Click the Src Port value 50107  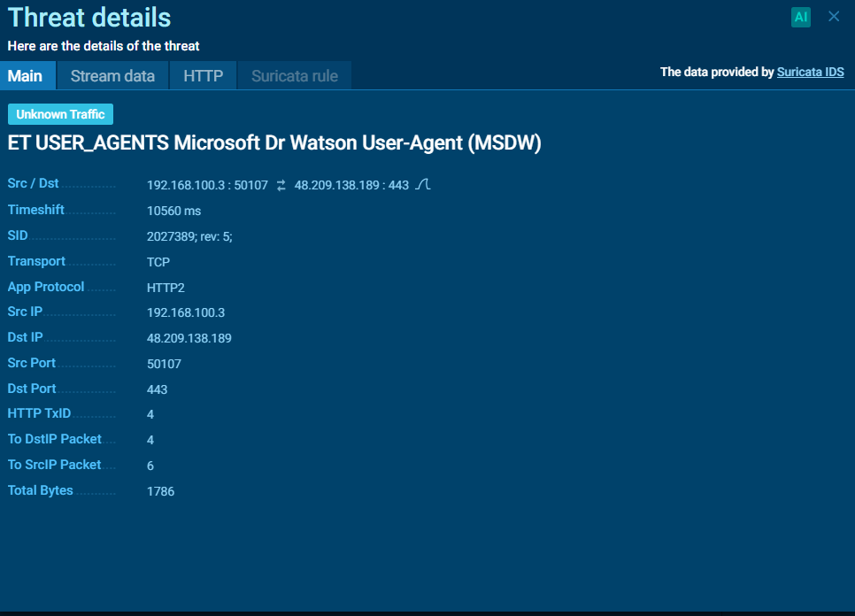(x=164, y=364)
